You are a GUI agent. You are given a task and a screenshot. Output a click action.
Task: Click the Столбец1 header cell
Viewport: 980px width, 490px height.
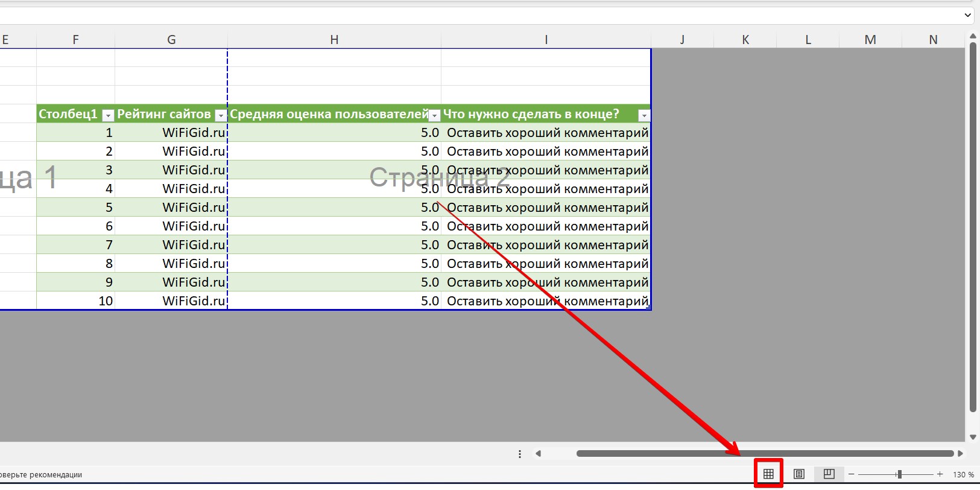point(75,114)
